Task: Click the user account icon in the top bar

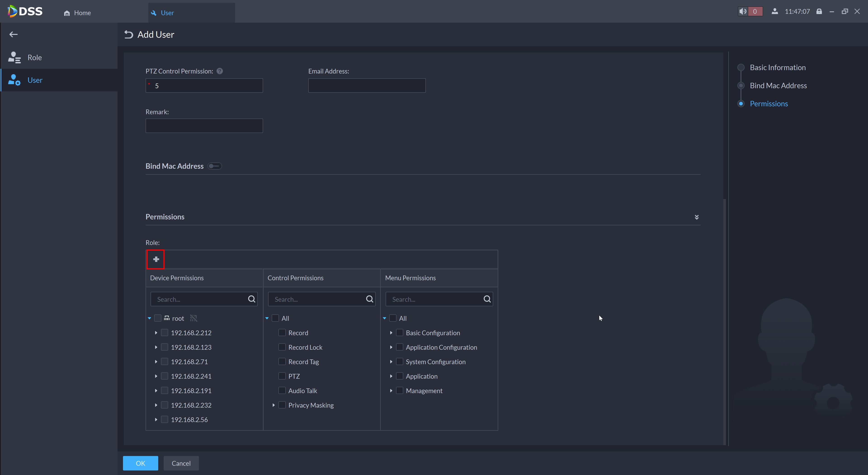Action: (x=775, y=12)
